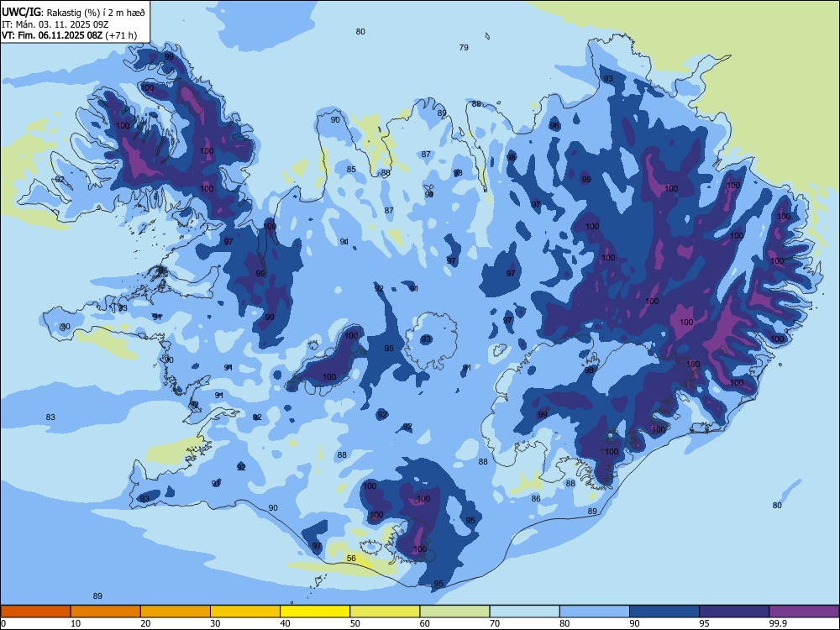Select the medium blue 80–90 legend swatch
Viewport: 840px width, 630px height.
[595, 612]
